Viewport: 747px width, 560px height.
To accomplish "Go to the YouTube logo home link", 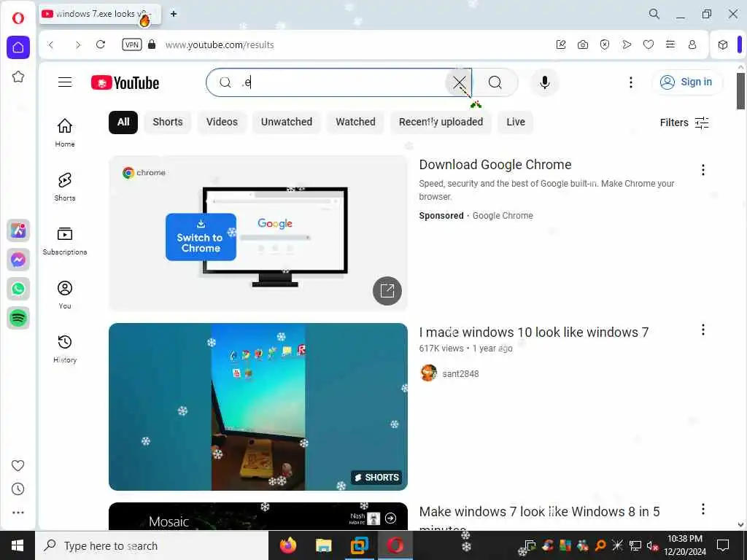I will 125,82.
